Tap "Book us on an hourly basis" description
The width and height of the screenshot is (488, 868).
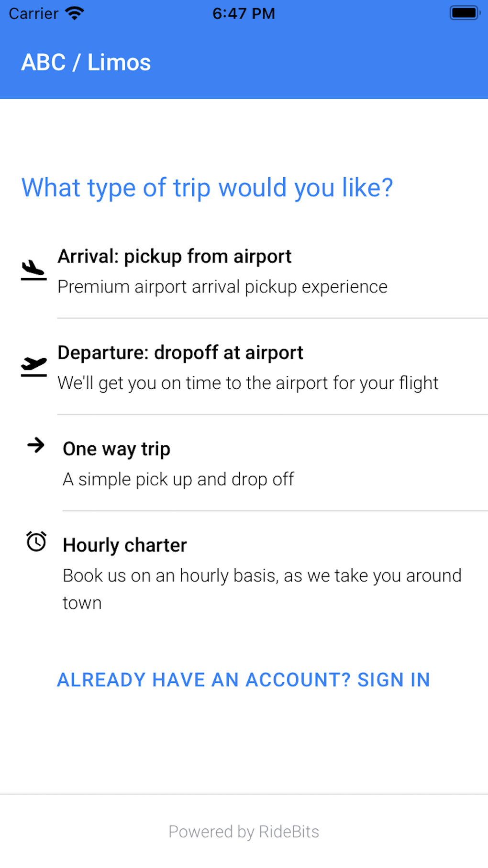click(x=262, y=576)
